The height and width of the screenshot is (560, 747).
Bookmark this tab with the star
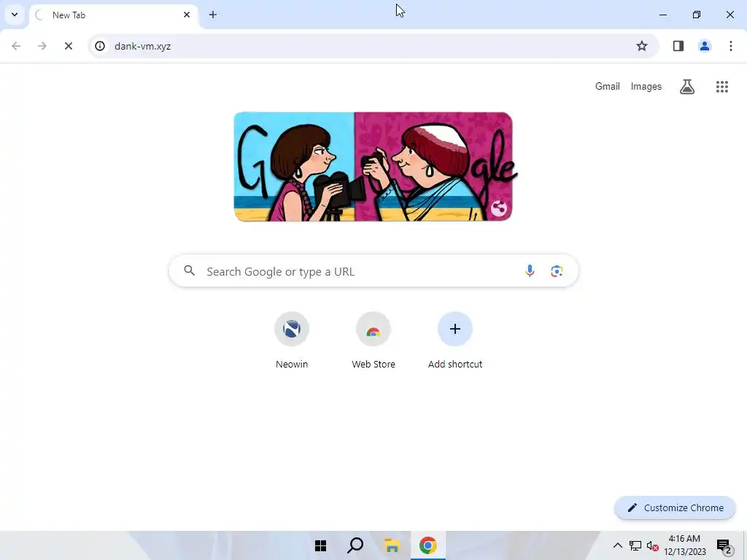[x=642, y=46]
